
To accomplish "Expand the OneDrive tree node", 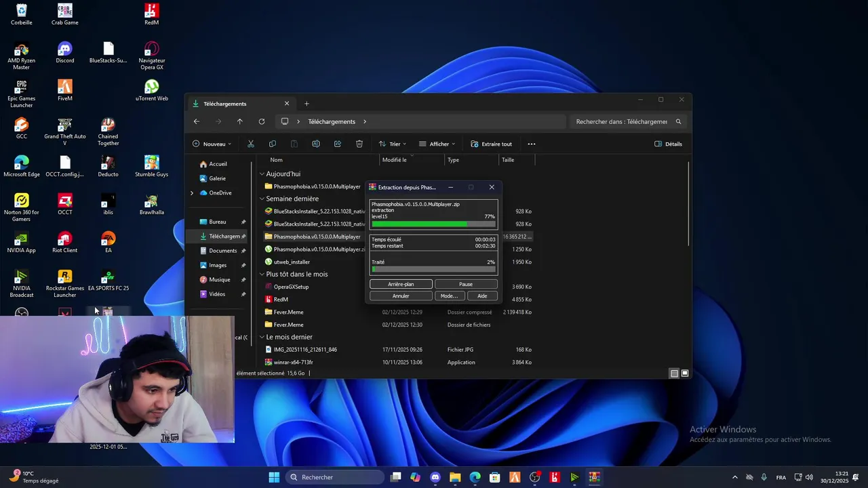I will [x=192, y=193].
